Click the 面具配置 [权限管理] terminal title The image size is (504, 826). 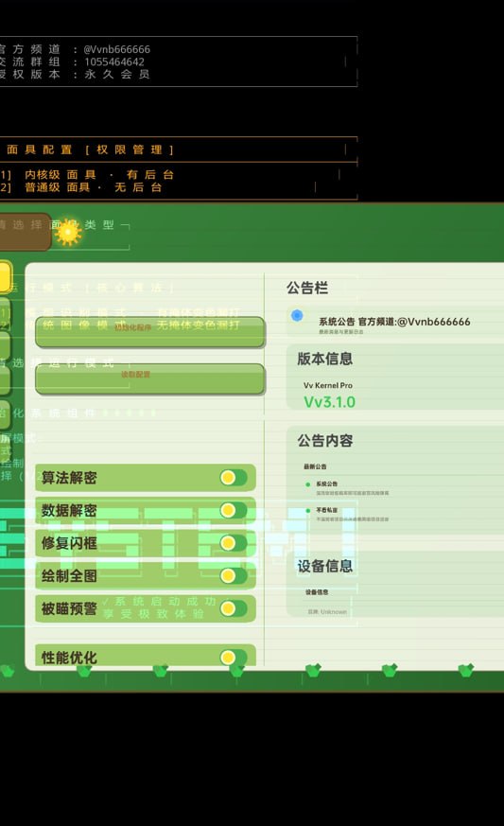90,149
